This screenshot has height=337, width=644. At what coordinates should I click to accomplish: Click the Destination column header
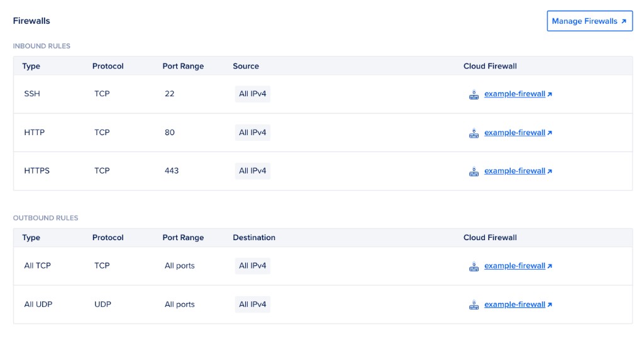pos(254,238)
